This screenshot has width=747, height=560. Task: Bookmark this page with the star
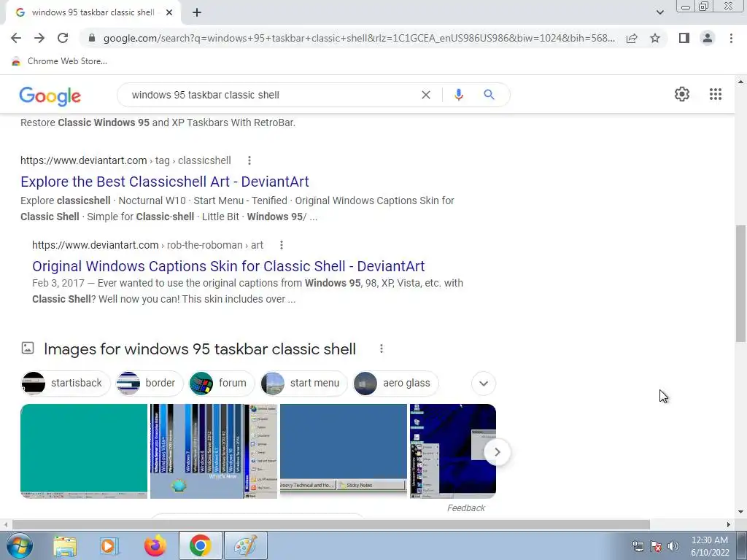655,38
